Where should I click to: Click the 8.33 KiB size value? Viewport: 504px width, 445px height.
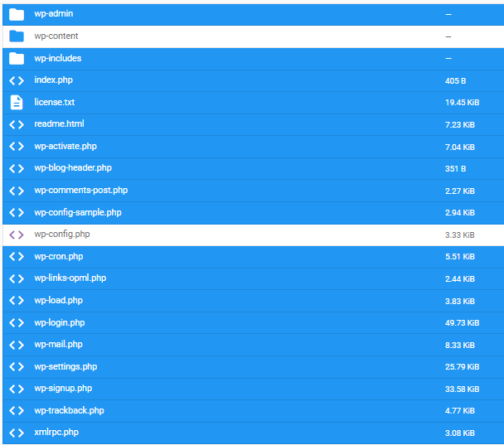(460, 346)
